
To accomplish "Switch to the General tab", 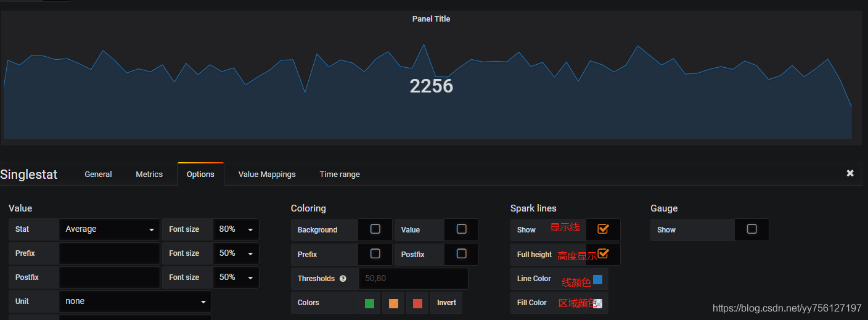I will [98, 174].
